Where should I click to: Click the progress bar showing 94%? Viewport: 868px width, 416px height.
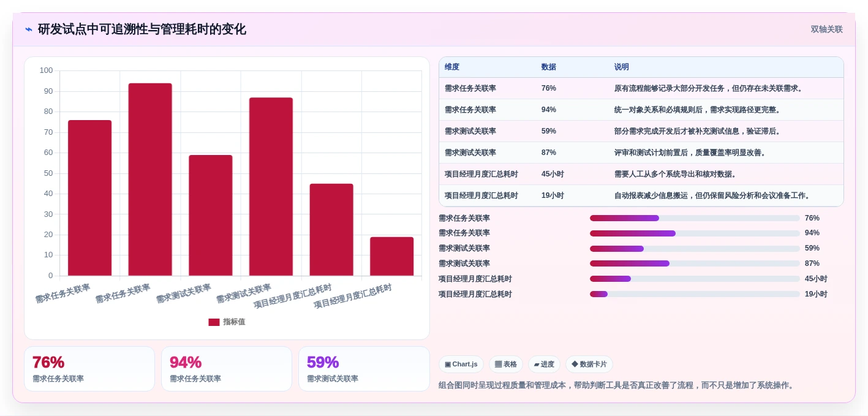coord(695,233)
